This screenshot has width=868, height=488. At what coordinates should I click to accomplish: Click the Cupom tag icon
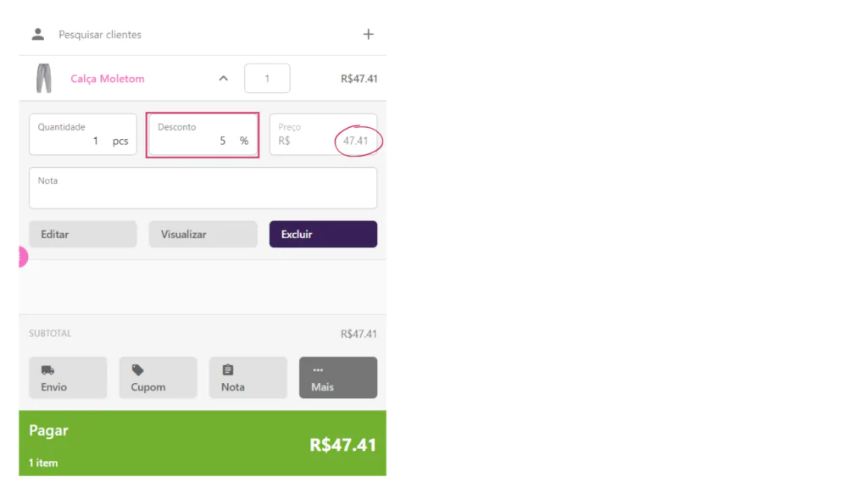click(x=138, y=370)
